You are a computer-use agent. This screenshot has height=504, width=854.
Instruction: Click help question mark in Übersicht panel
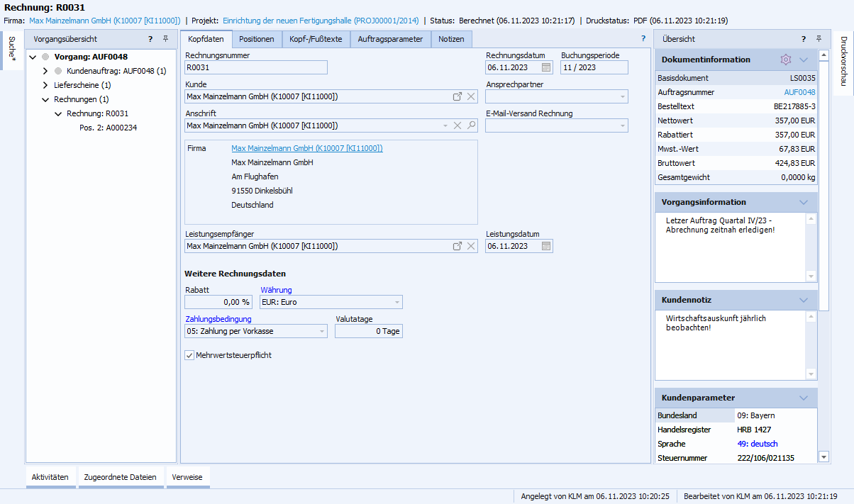[804, 39]
